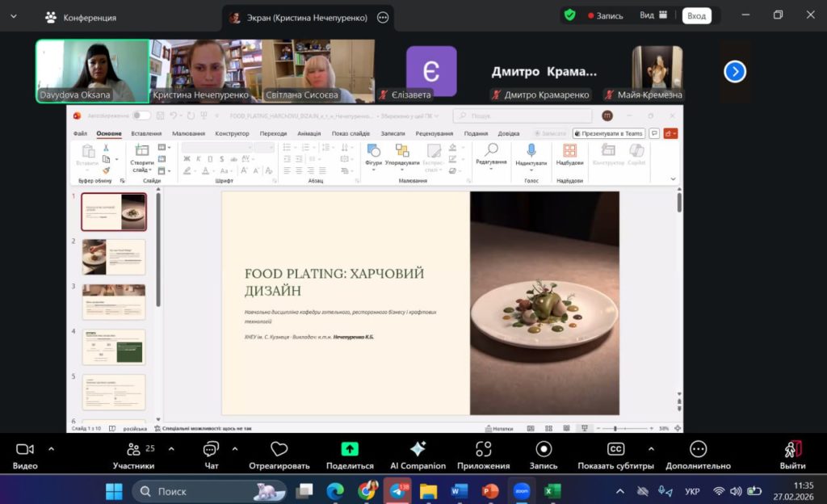Viewport: 827px width, 504px height.
Task: Click the green encryption shield icon
Action: click(570, 15)
